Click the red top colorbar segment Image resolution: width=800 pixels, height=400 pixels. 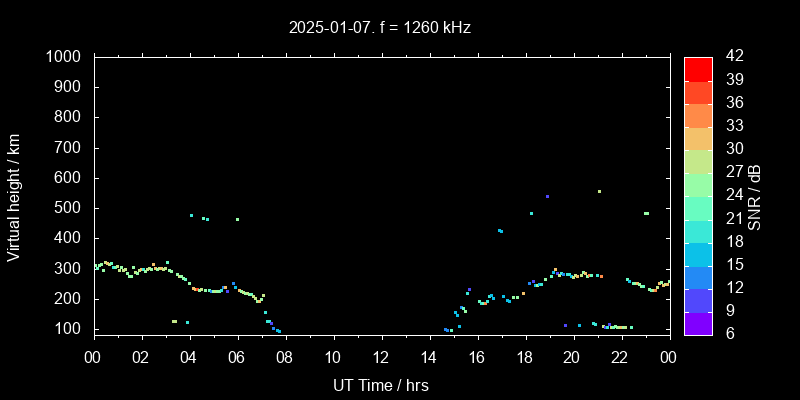click(698, 68)
